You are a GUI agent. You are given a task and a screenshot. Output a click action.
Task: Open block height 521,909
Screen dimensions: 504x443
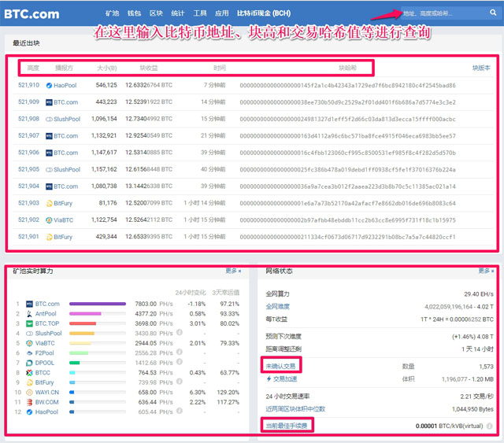tap(28, 102)
